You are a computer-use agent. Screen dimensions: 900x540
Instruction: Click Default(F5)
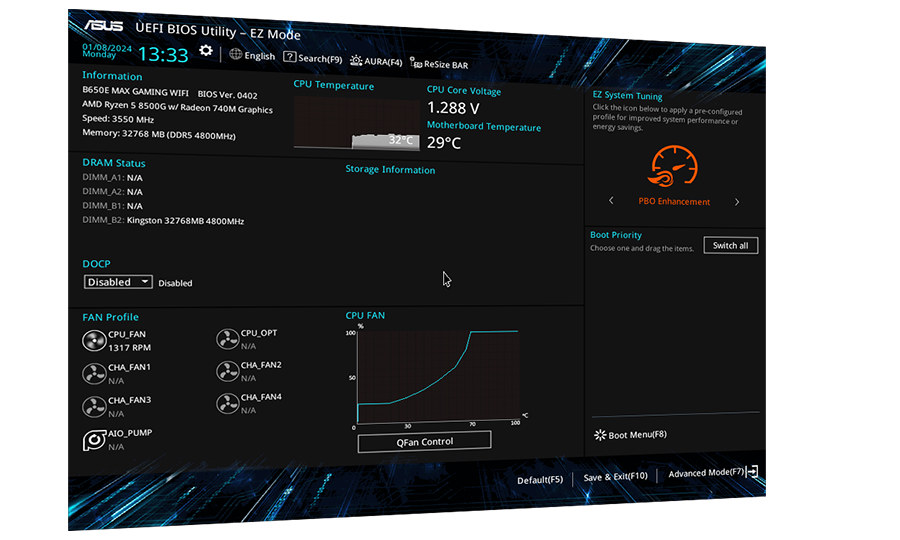[540, 480]
